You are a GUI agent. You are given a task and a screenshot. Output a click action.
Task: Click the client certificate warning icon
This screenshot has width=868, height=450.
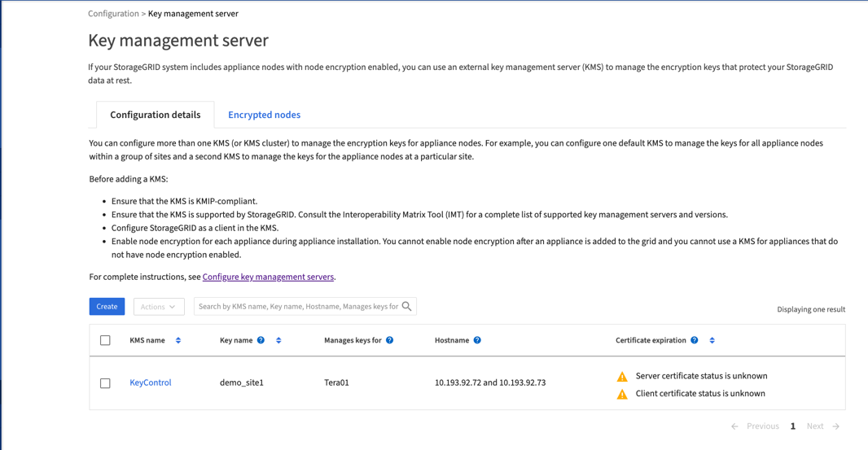[x=622, y=394]
